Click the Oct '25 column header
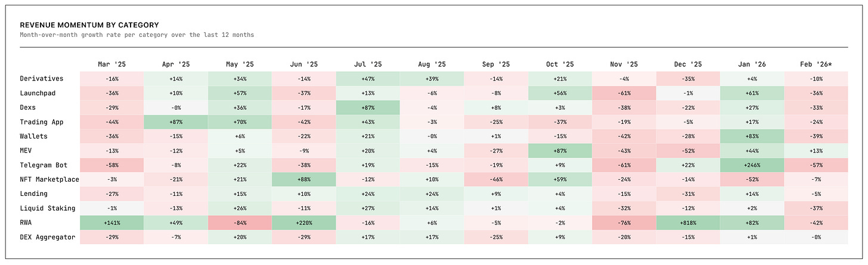 tap(560, 64)
